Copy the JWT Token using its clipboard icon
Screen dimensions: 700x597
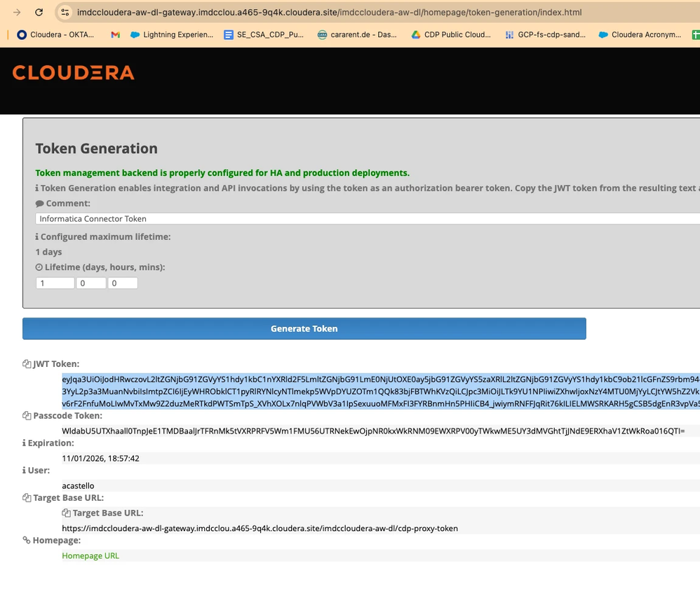[x=27, y=364]
